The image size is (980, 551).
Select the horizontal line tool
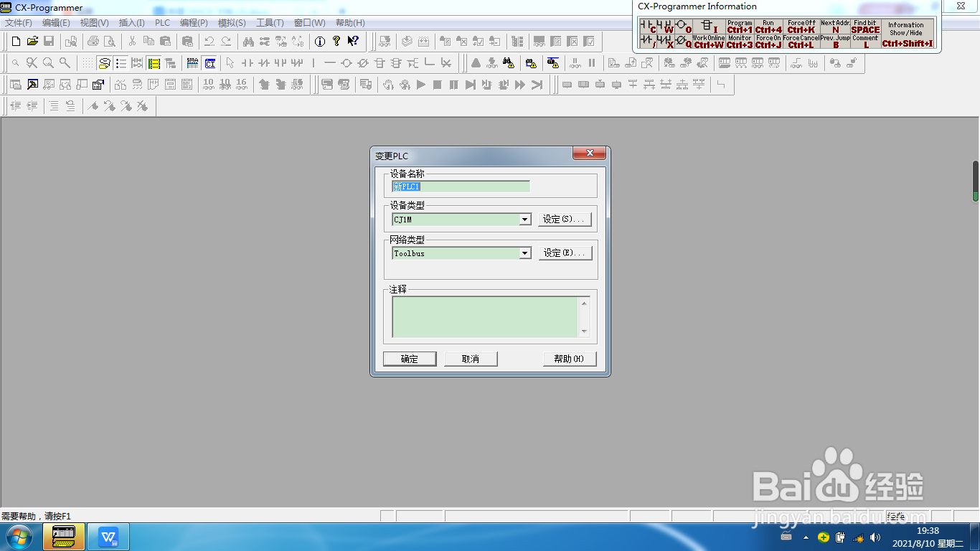330,63
